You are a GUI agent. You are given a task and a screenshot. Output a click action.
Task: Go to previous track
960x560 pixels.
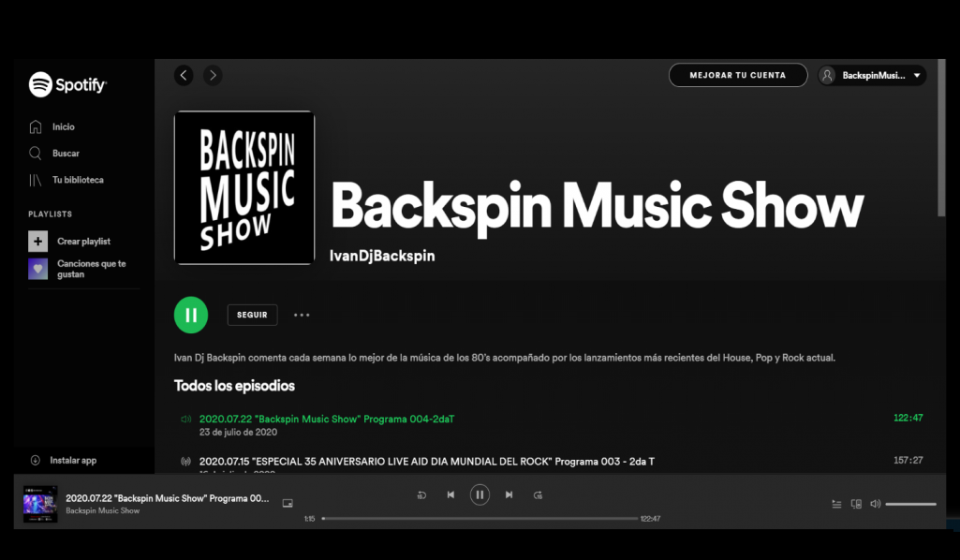tap(450, 494)
